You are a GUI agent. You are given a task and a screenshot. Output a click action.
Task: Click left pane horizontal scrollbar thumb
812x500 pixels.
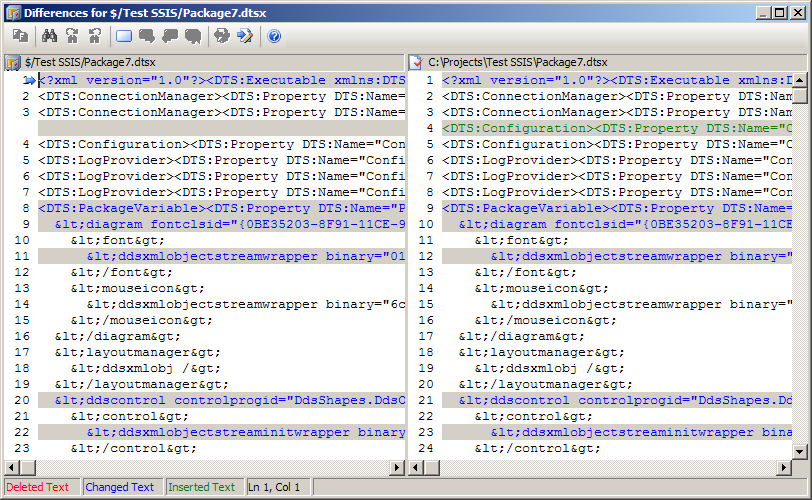coord(27,468)
